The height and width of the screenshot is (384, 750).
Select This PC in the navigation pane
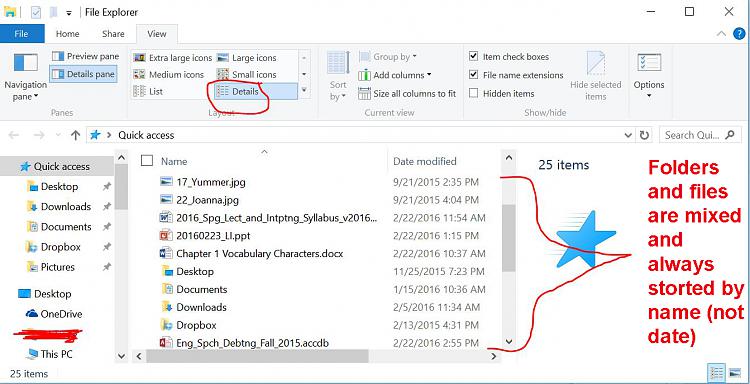[56, 354]
